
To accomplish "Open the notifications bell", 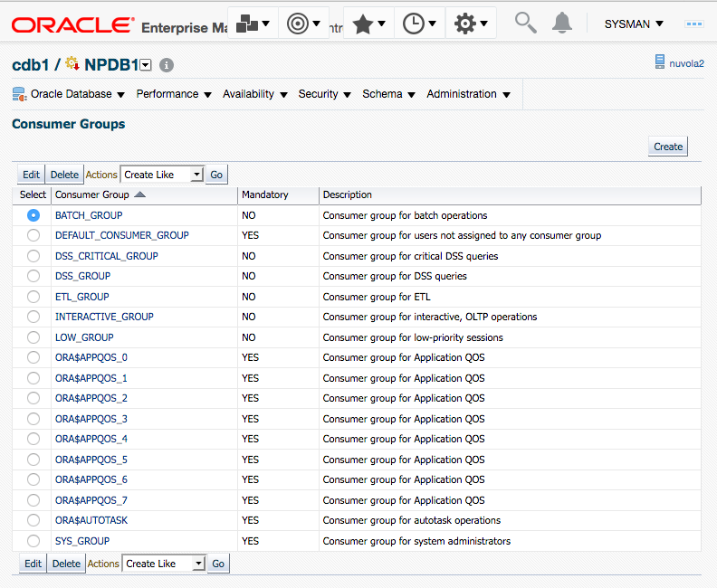I will (x=562, y=23).
